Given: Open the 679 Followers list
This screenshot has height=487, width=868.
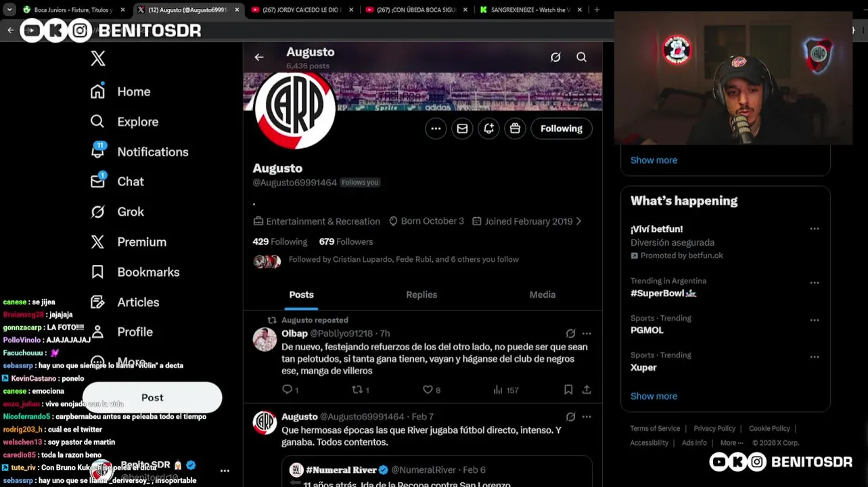Looking at the screenshot, I should (x=346, y=241).
